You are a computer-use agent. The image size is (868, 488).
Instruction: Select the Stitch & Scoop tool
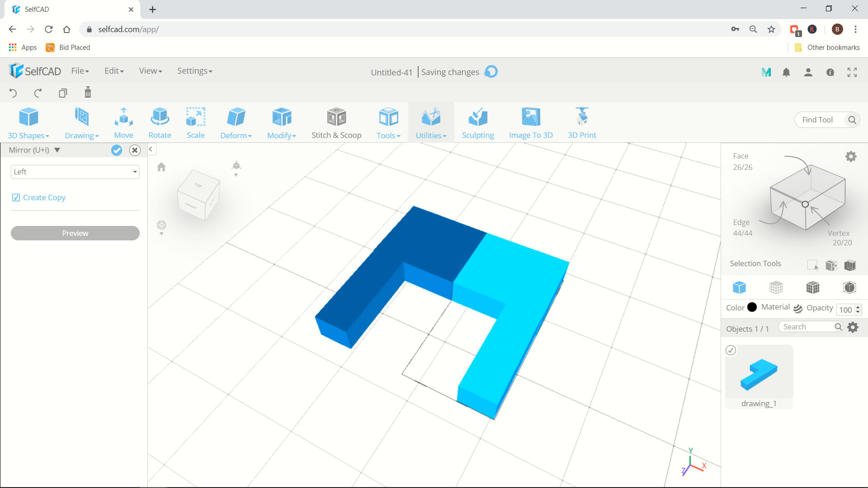coord(336,123)
